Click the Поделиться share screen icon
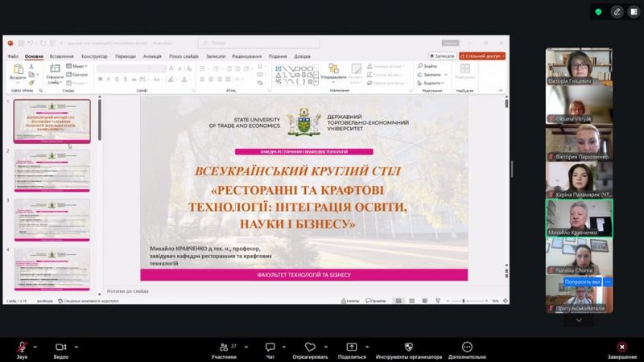The width and height of the screenshot is (644, 362). pos(352,348)
